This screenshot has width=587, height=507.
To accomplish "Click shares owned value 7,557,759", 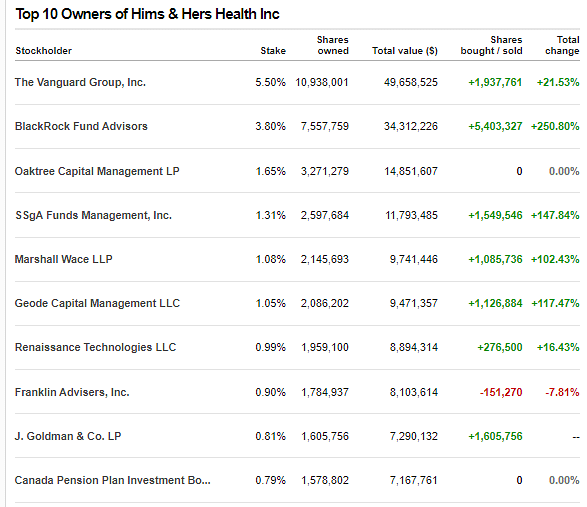I will 325,127.
